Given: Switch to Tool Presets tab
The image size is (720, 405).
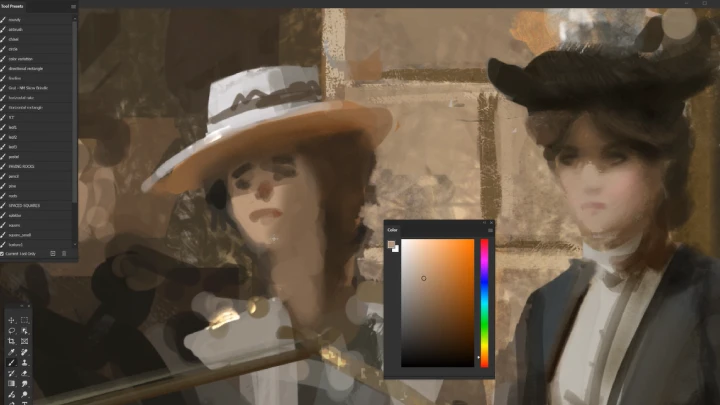Looking at the screenshot, I should [x=12, y=6].
